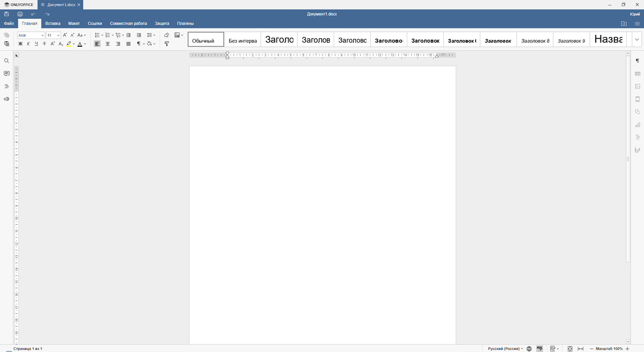Open signature settings in right sidebar
This screenshot has width=644, height=352.
pyautogui.click(x=637, y=150)
